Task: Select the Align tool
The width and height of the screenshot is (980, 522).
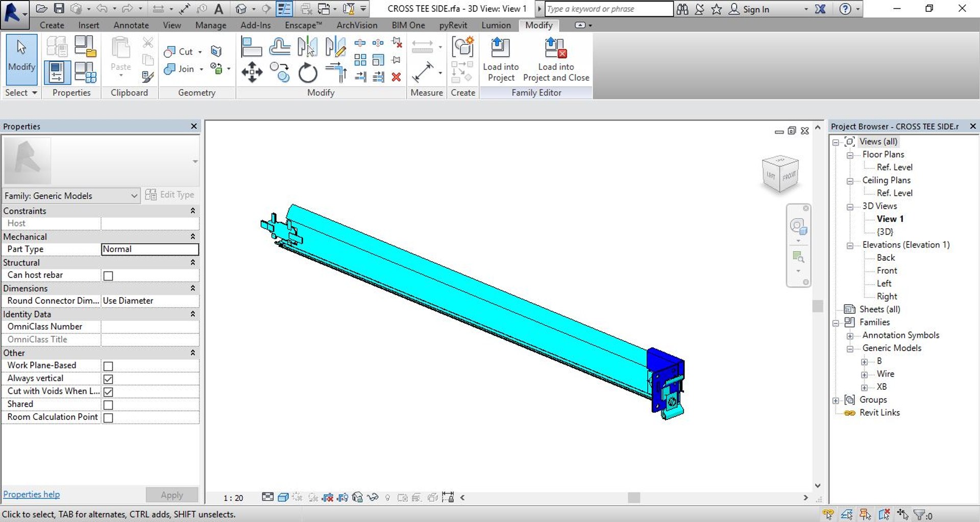Action: [252, 47]
